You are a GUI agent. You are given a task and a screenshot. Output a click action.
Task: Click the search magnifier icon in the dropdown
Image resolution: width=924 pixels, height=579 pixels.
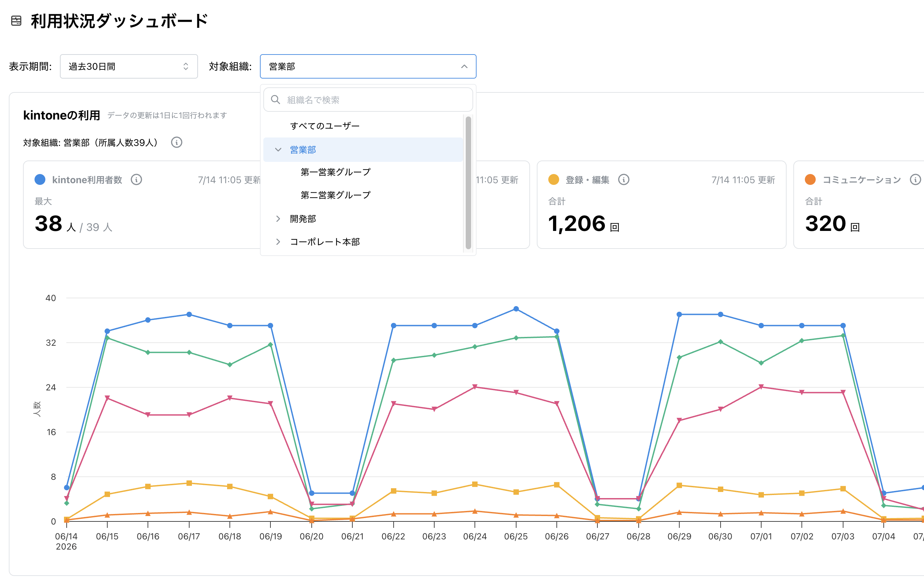click(x=276, y=100)
